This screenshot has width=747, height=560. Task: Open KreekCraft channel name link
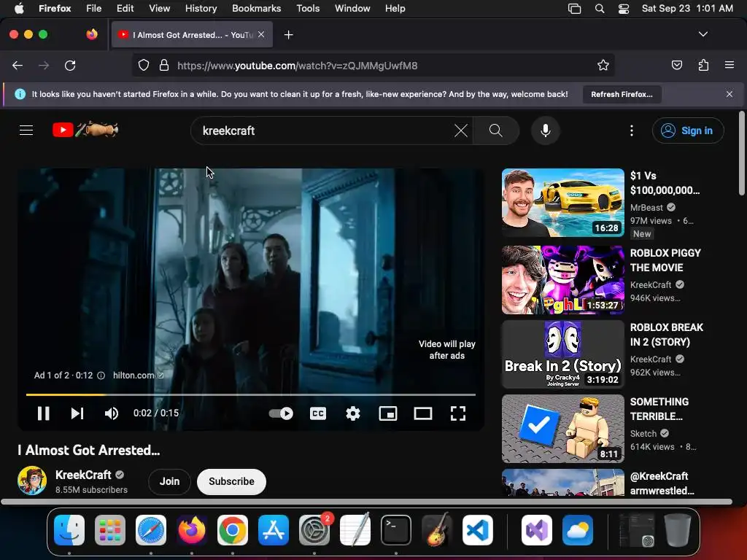point(83,475)
